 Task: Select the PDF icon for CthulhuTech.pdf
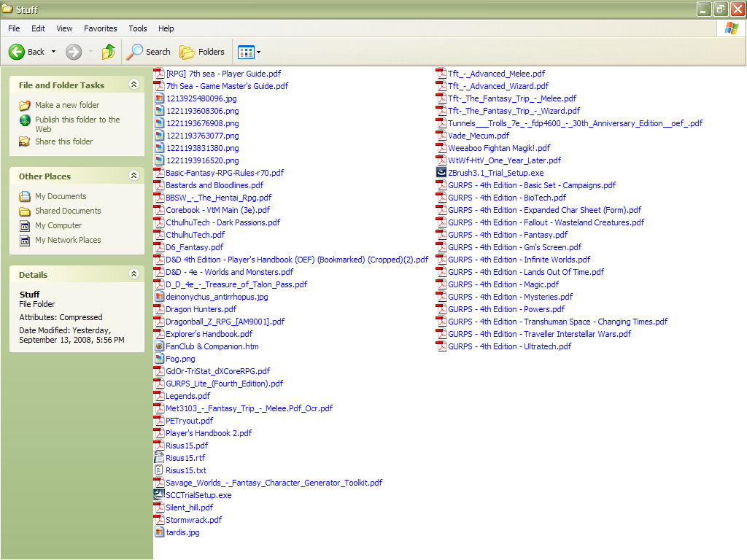coord(159,235)
